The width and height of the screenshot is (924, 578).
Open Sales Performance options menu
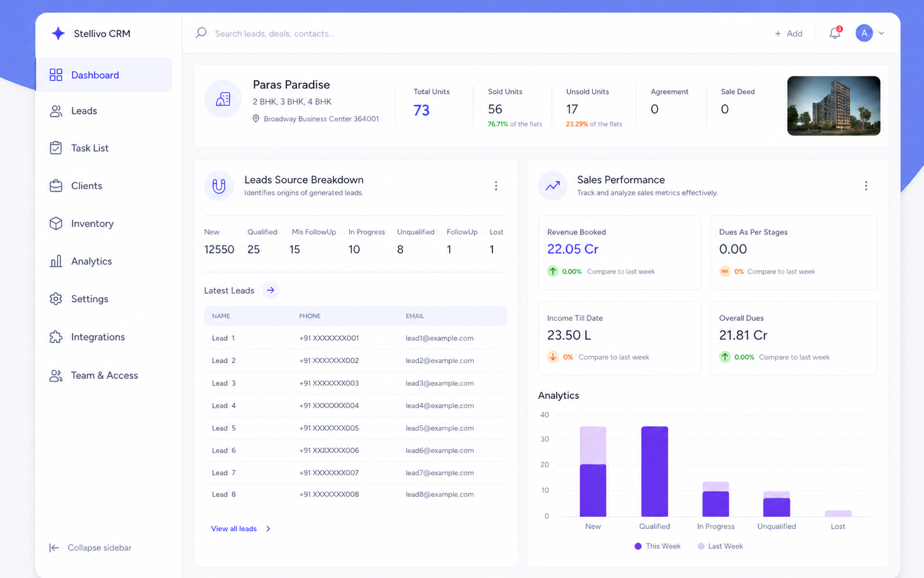point(866,186)
